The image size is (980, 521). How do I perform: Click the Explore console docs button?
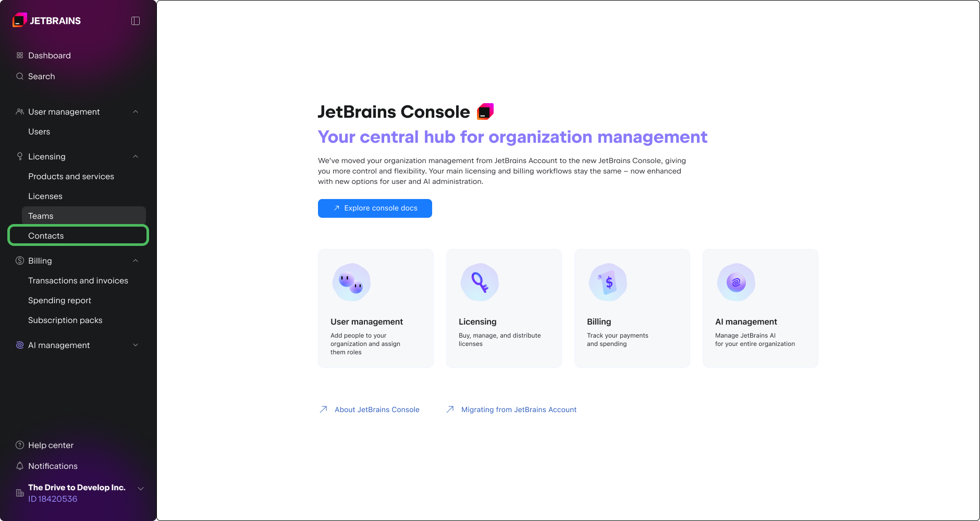tap(375, 208)
